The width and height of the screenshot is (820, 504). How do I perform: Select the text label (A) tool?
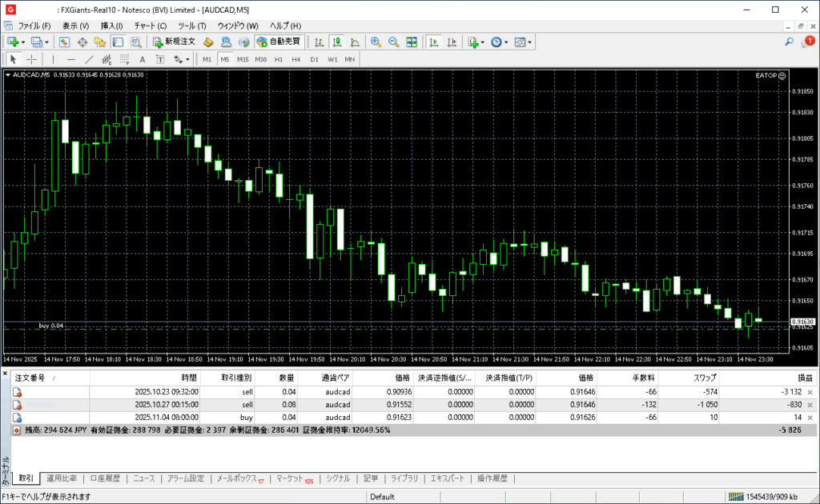(143, 59)
